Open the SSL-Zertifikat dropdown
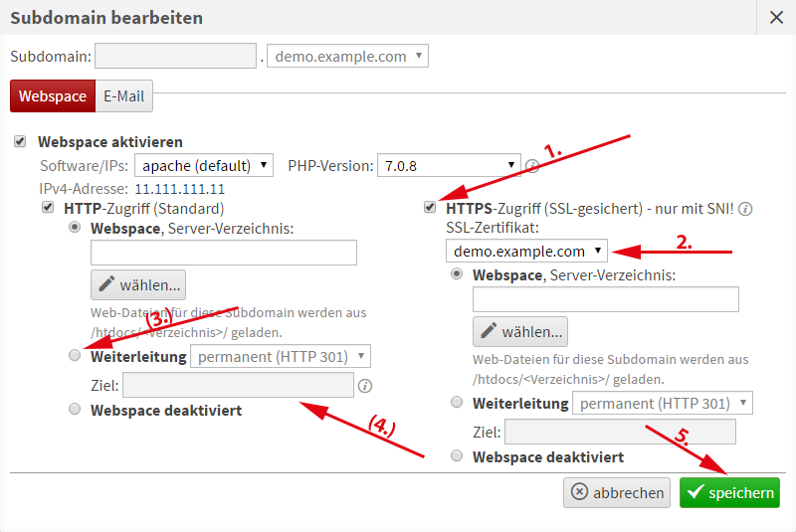 526,251
